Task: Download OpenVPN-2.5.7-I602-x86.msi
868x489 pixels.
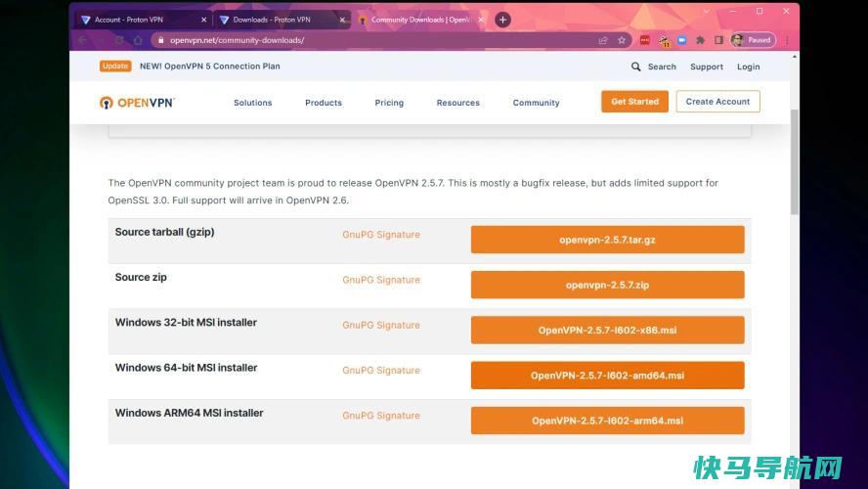Action: pyautogui.click(x=607, y=330)
